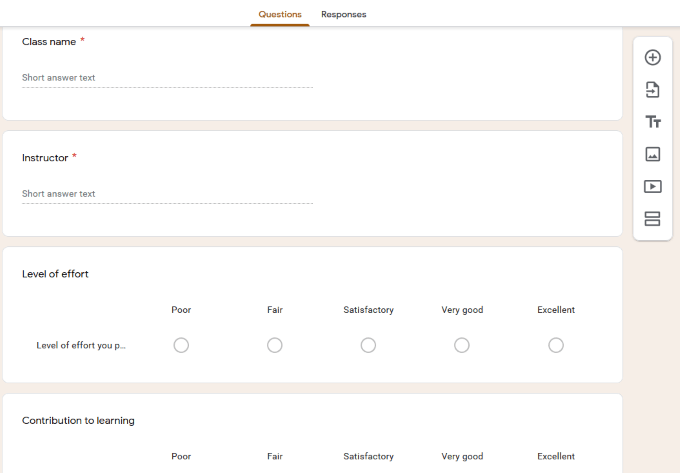The width and height of the screenshot is (680, 473).
Task: Select Poor for Level of effort
Action: point(181,345)
